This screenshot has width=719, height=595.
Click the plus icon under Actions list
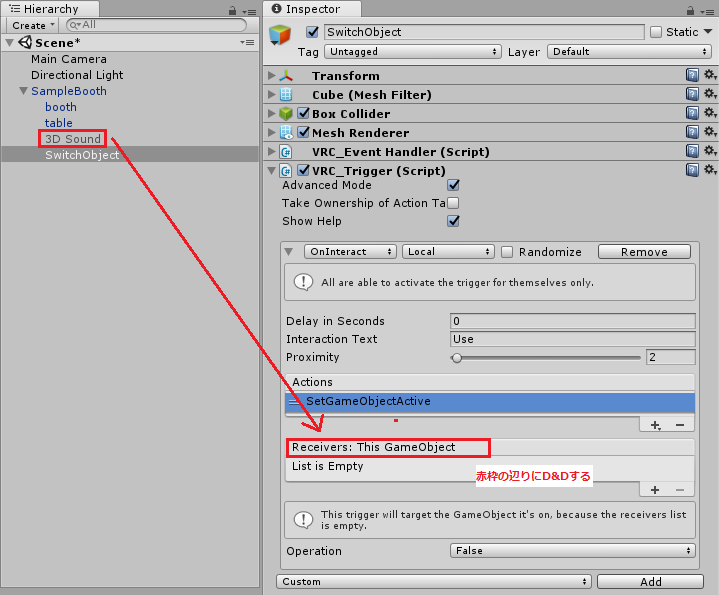pyautogui.click(x=655, y=425)
